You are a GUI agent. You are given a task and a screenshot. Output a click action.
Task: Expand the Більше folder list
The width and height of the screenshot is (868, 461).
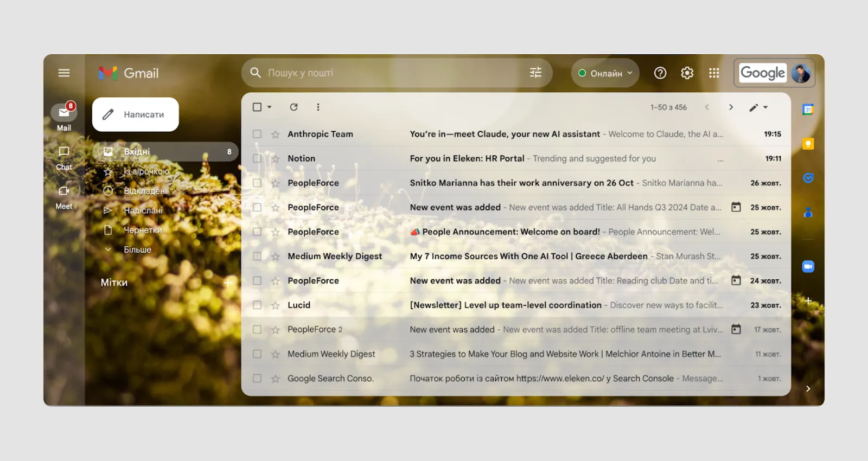(137, 249)
